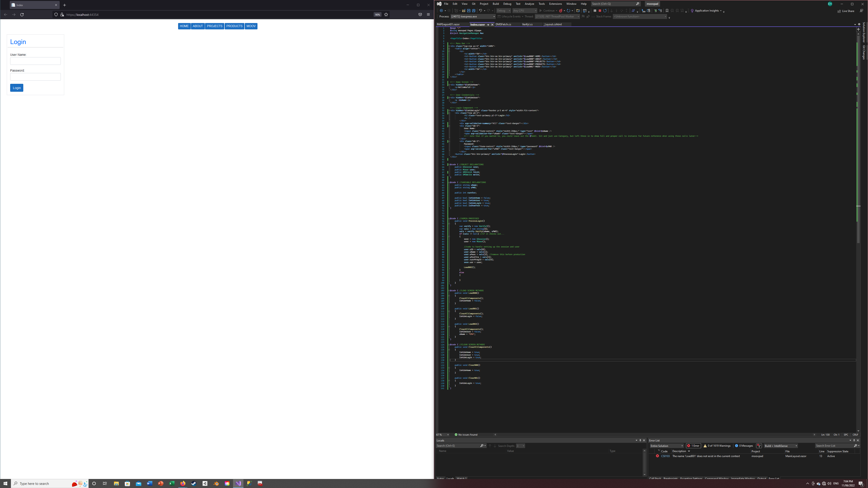Click 'No issues found' status indicator
Image resolution: width=868 pixels, height=488 pixels.
pyautogui.click(x=466, y=434)
